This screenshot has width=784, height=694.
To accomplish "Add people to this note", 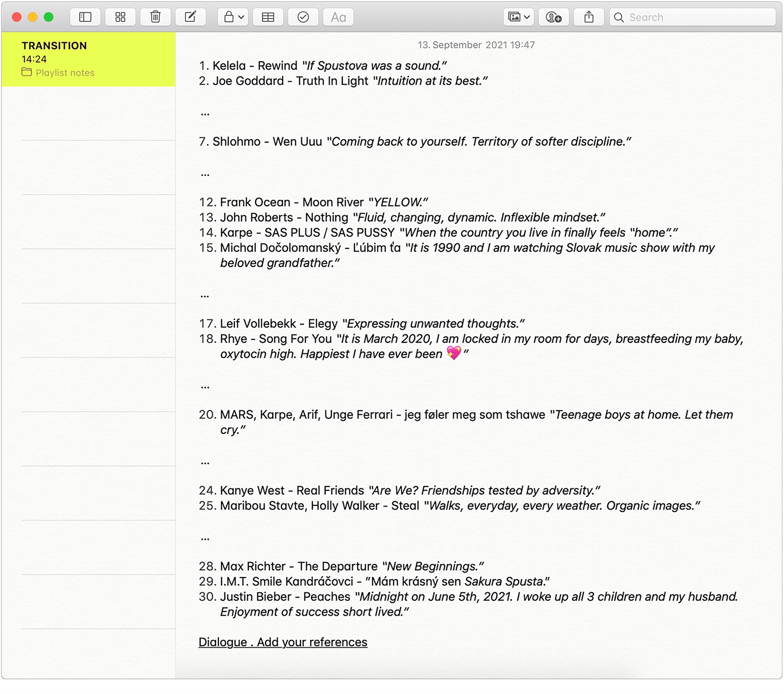I will (554, 17).
